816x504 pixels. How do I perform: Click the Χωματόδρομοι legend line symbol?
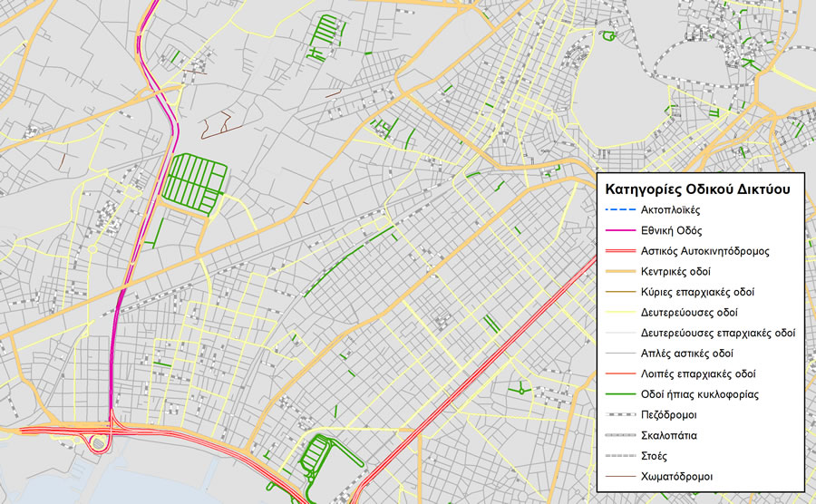coord(619,476)
